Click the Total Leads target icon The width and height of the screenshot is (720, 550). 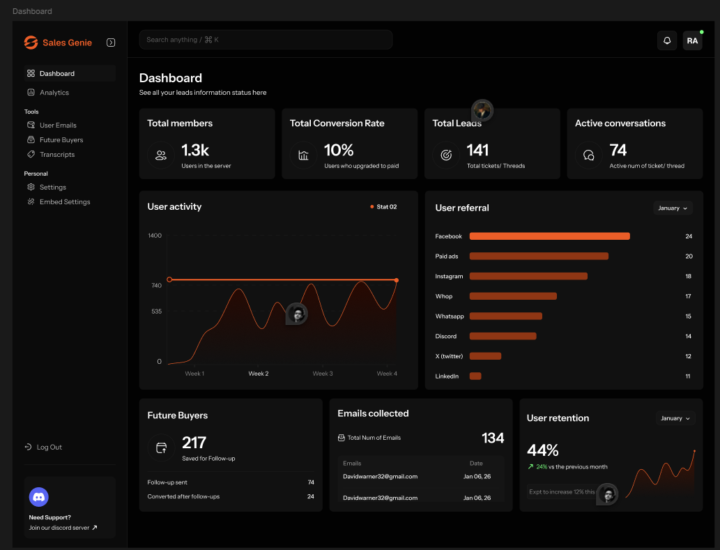[x=446, y=155]
